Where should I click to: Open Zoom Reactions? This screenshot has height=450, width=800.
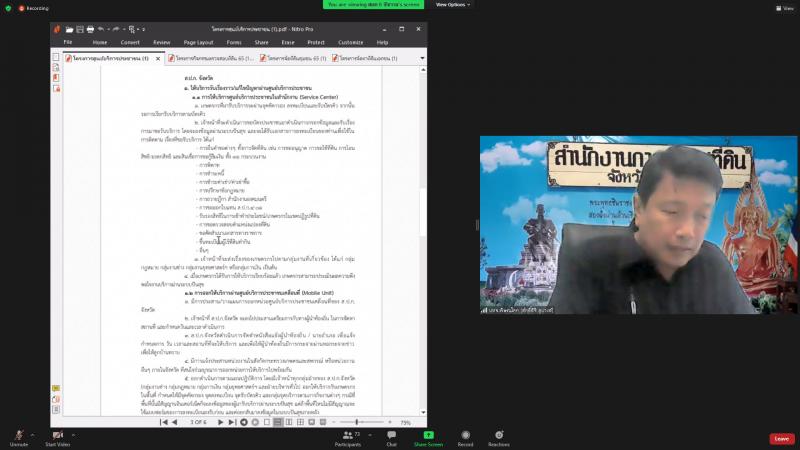(x=498, y=438)
